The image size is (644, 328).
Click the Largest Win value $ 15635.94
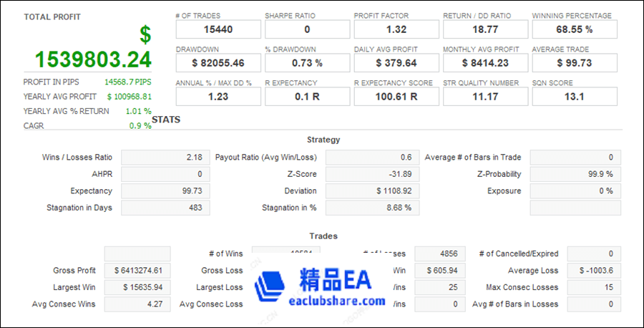[137, 288]
